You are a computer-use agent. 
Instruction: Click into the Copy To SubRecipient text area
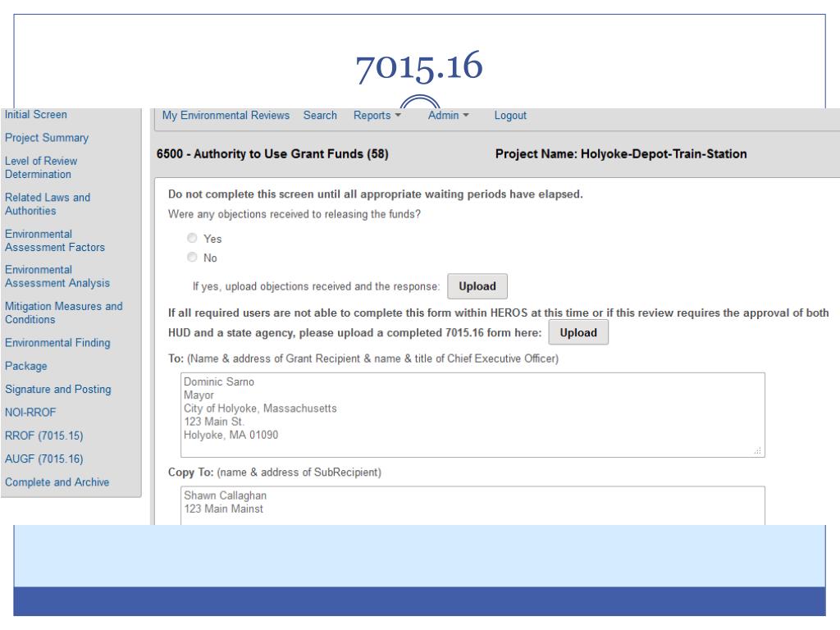pos(472,505)
